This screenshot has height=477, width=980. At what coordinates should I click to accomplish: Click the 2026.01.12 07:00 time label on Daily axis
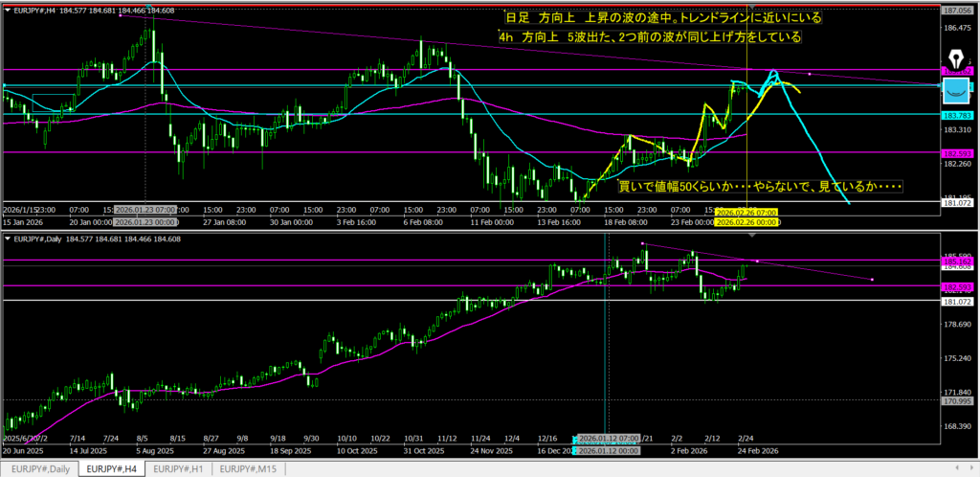(x=607, y=436)
